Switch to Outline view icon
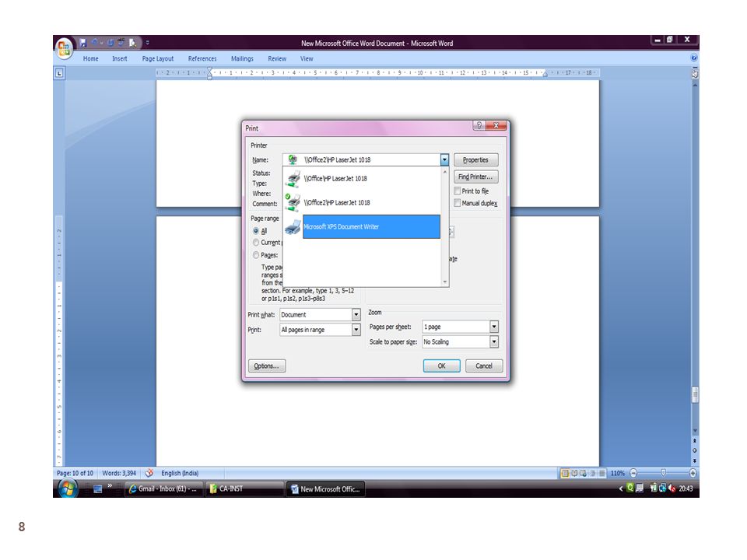This screenshot has height=560, width=747. coord(593,474)
